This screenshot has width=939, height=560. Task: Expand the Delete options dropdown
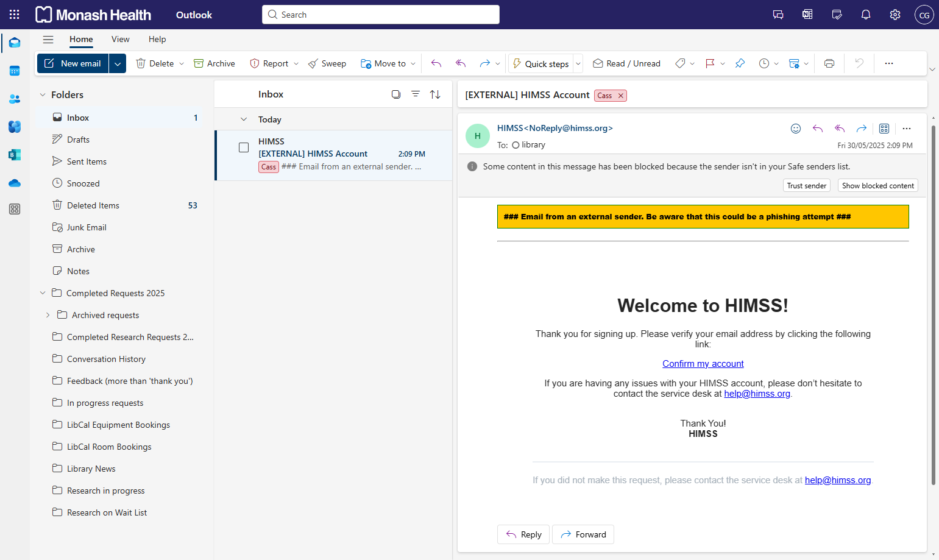pyautogui.click(x=182, y=63)
